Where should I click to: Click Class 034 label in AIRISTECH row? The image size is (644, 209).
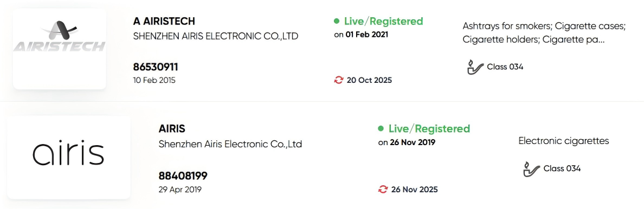coord(505,67)
